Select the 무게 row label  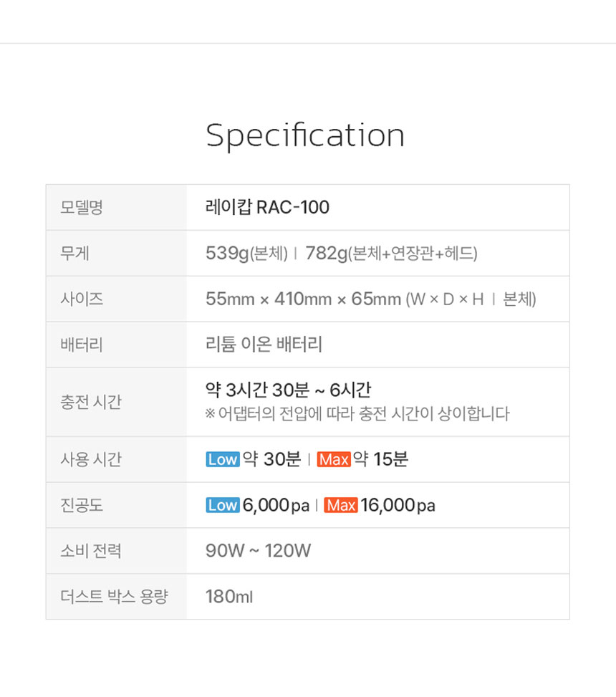click(75, 253)
